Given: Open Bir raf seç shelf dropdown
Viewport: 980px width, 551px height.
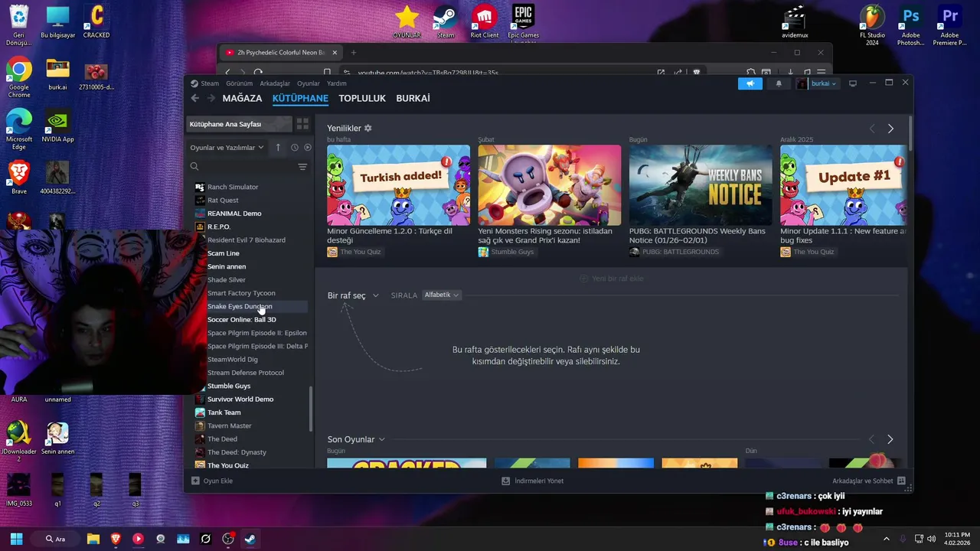Looking at the screenshot, I should 353,295.
